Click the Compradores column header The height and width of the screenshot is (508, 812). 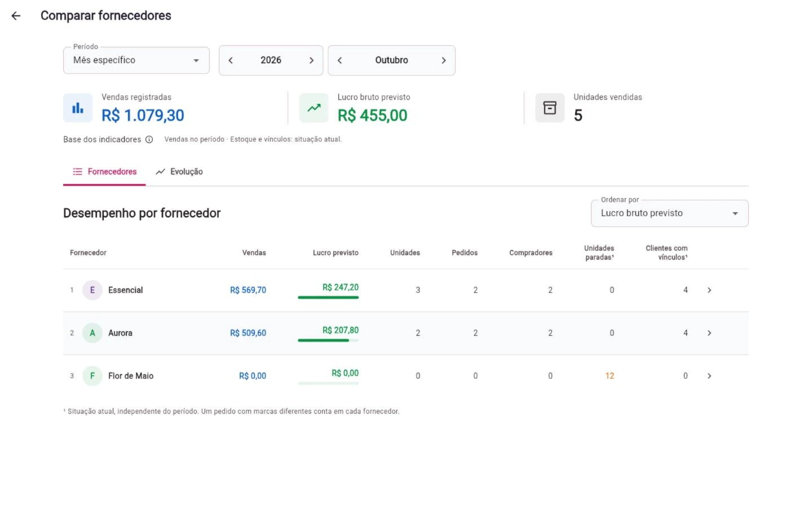(531, 253)
